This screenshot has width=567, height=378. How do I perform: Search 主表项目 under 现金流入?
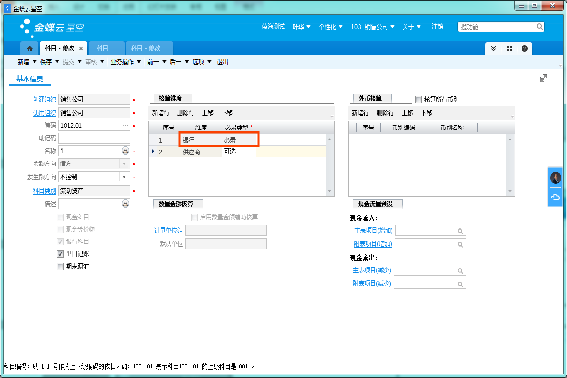460,231
